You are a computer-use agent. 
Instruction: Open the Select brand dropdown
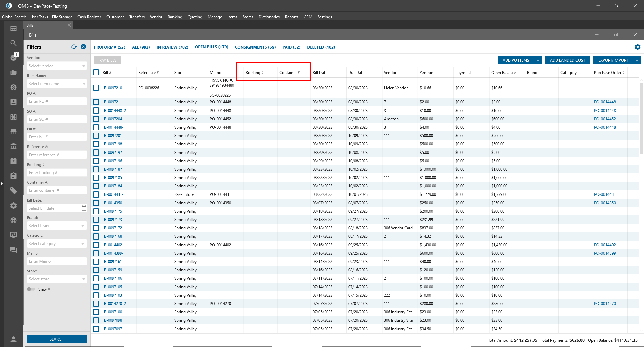coord(57,226)
